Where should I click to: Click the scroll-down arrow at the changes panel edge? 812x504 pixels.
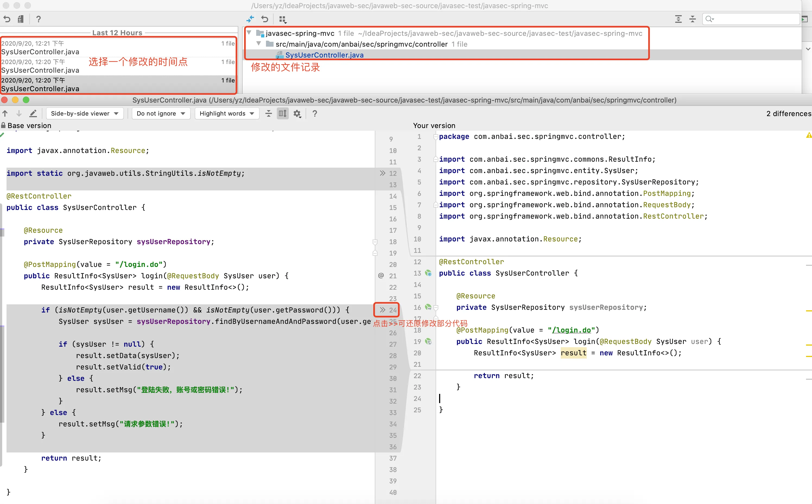(808, 49)
